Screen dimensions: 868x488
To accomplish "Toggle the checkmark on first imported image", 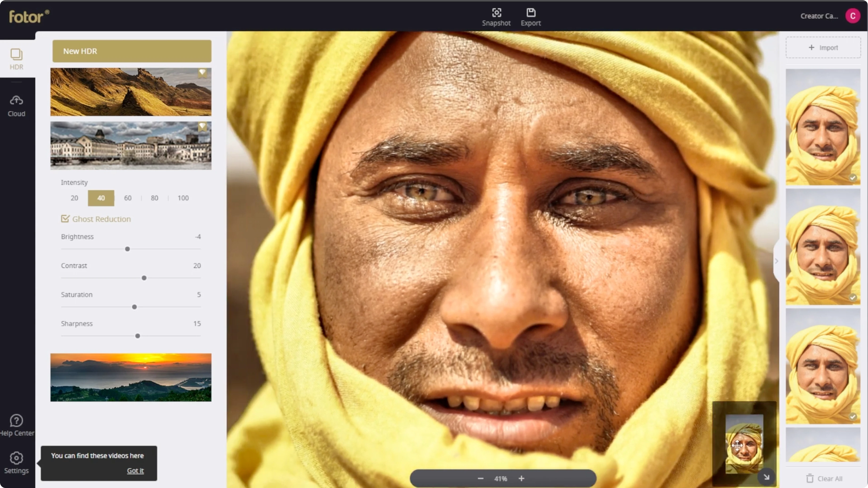I will pos(852,178).
